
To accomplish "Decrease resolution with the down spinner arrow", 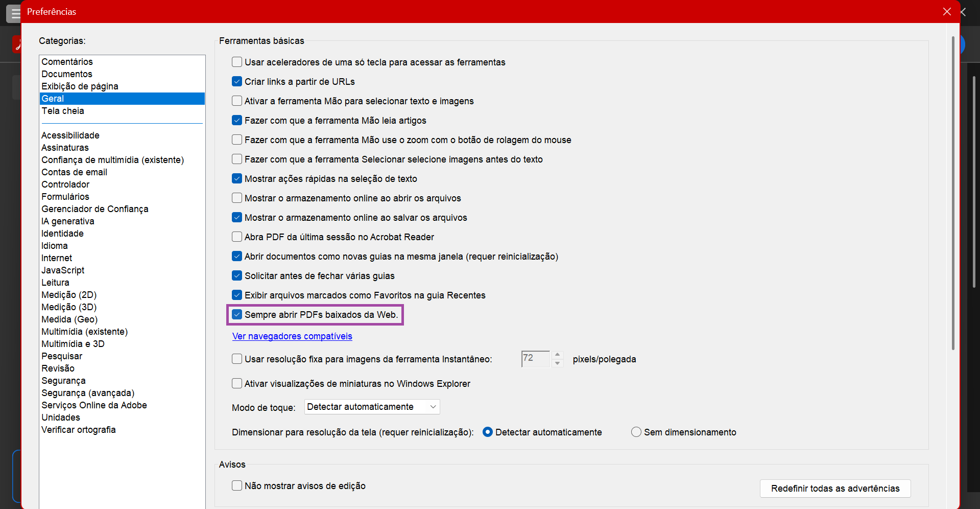I will (x=558, y=363).
